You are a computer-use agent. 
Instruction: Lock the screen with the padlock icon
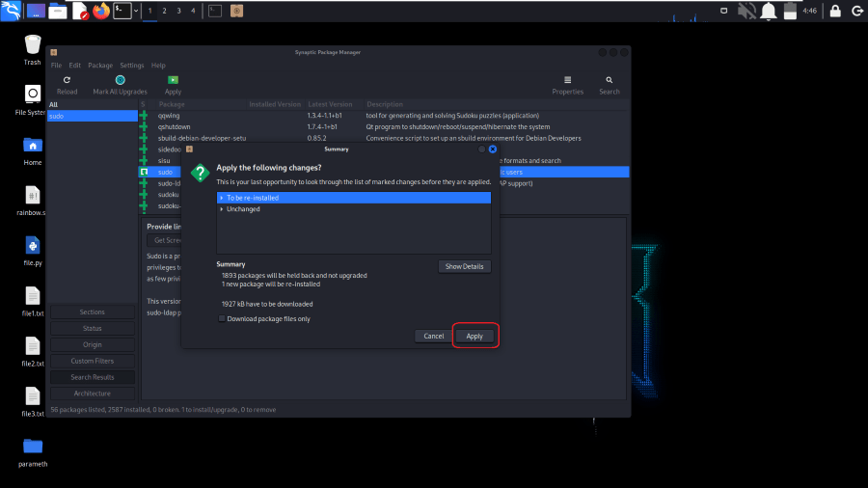click(835, 11)
